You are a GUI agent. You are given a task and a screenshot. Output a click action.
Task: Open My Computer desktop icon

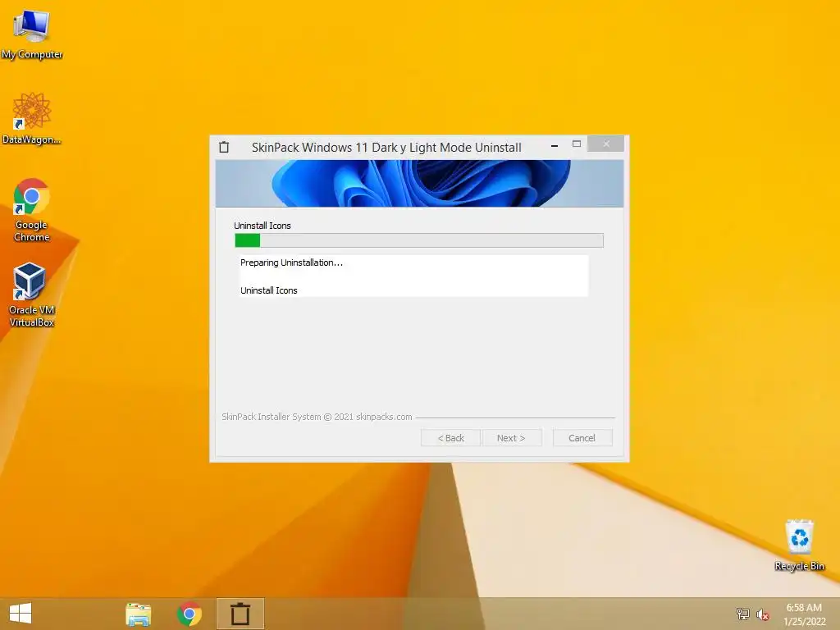tap(32, 33)
